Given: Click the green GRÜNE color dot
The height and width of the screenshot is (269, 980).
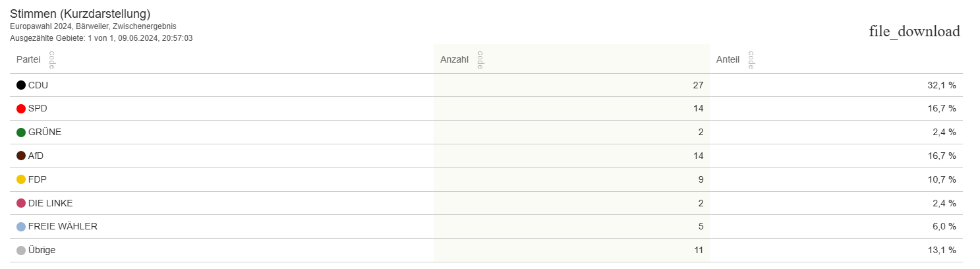Looking at the screenshot, I should tap(21, 133).
